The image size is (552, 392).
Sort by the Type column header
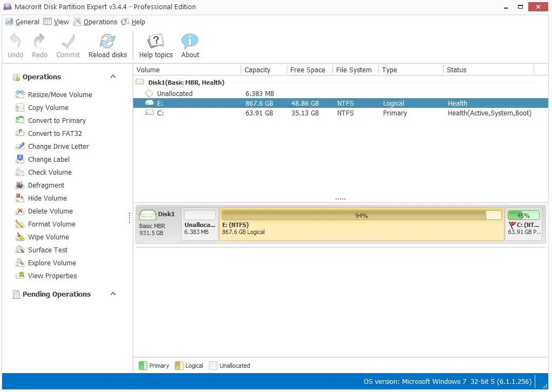tap(411, 70)
